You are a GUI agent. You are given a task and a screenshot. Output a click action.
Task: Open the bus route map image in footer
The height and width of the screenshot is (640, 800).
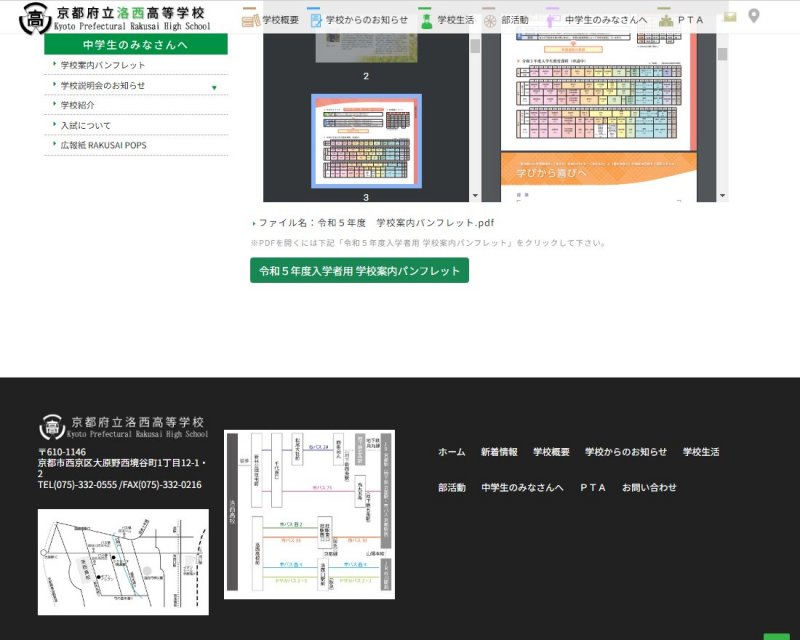pos(309,514)
